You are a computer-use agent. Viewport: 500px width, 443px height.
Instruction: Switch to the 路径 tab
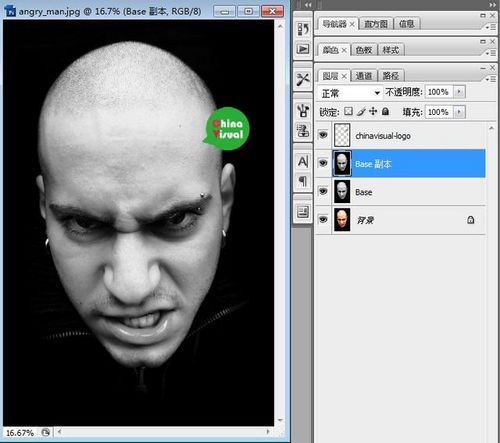point(391,76)
